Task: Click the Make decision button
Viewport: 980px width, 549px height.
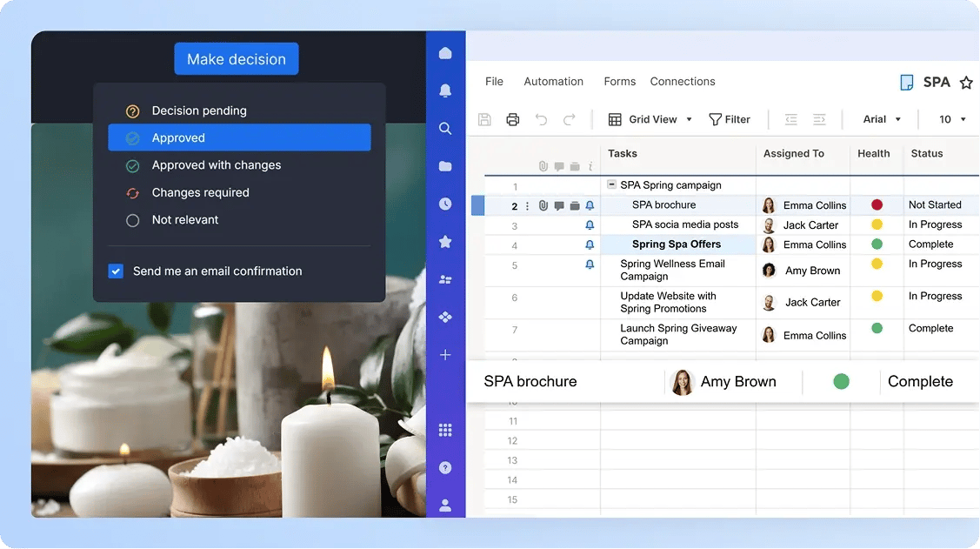Action: [x=236, y=58]
